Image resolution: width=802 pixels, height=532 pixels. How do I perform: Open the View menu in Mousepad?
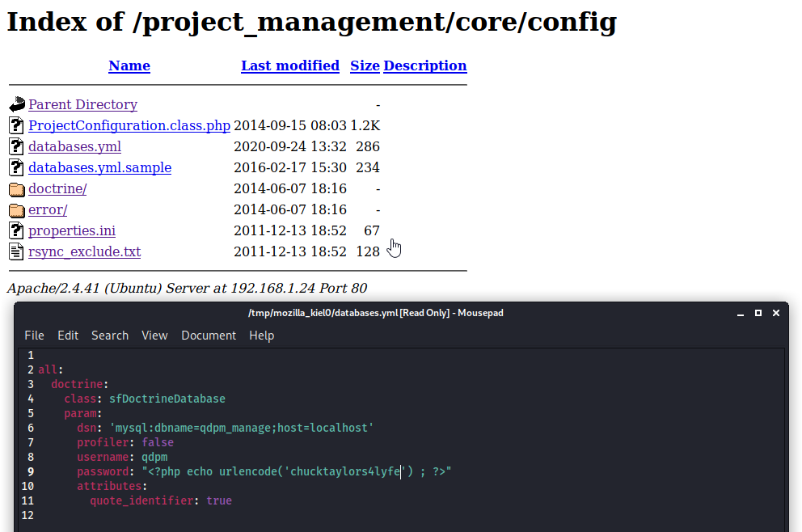tap(154, 335)
